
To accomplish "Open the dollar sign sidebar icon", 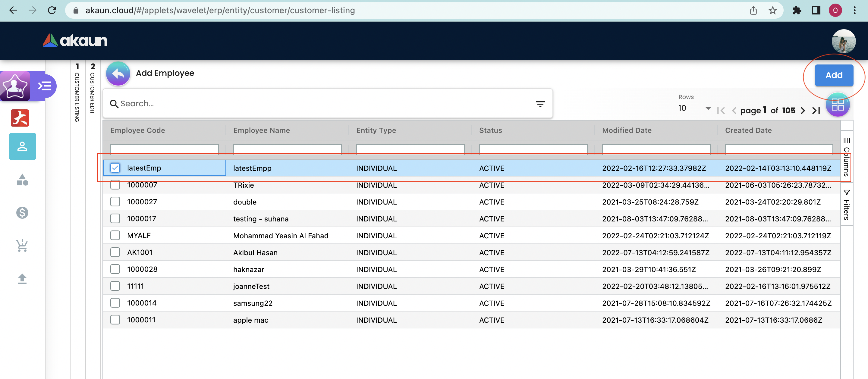I will 22,213.
